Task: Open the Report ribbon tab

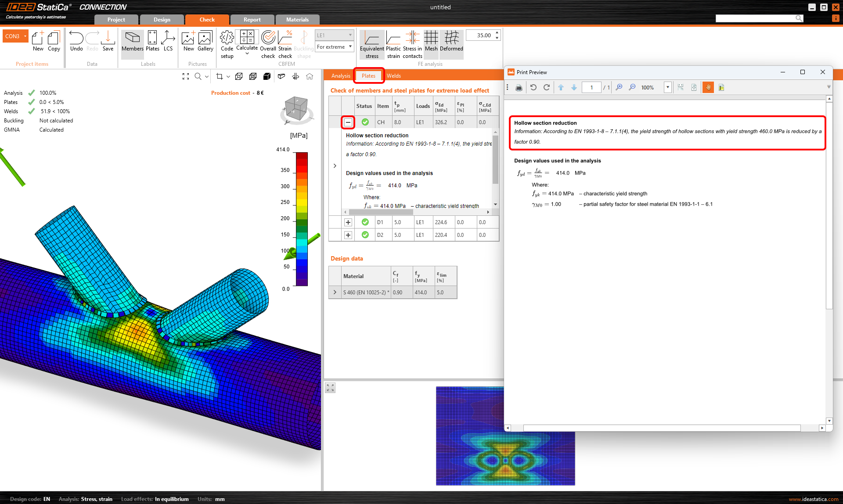Action: pyautogui.click(x=252, y=20)
